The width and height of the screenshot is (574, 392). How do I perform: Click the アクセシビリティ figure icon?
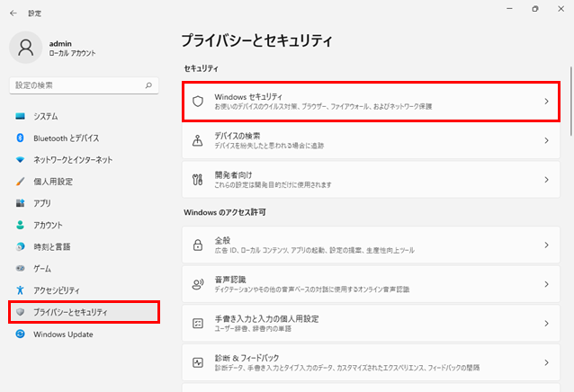[20, 290]
